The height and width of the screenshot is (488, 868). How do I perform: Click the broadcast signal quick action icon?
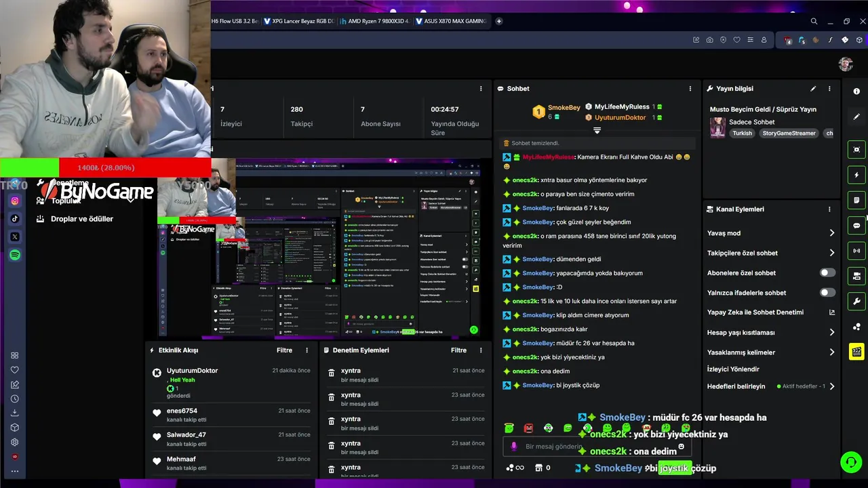tap(856, 251)
